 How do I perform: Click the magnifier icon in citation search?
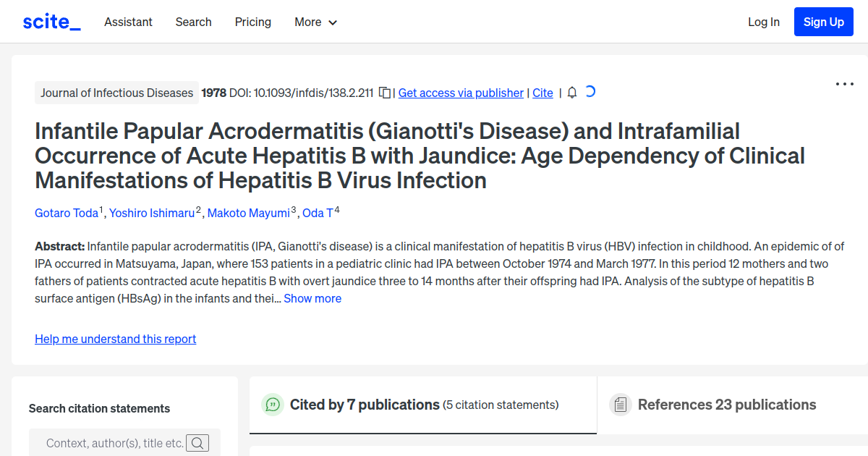[x=197, y=442]
